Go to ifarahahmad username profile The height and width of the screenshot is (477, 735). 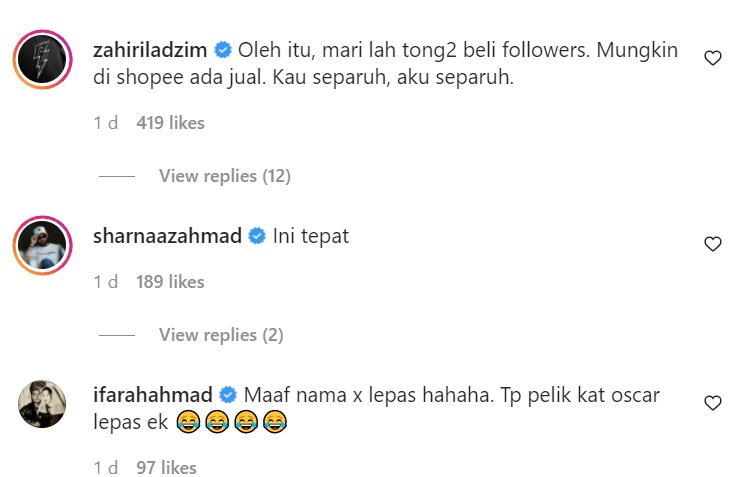[x=153, y=395]
